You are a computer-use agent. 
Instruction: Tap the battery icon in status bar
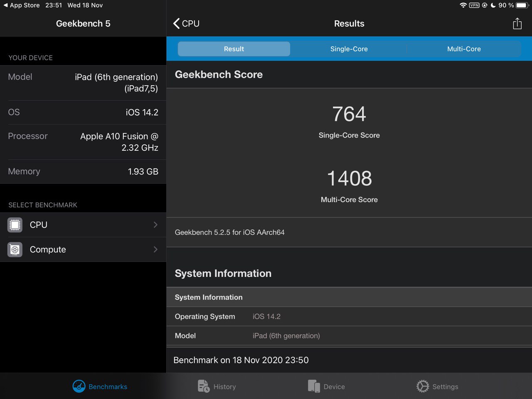(x=522, y=5)
